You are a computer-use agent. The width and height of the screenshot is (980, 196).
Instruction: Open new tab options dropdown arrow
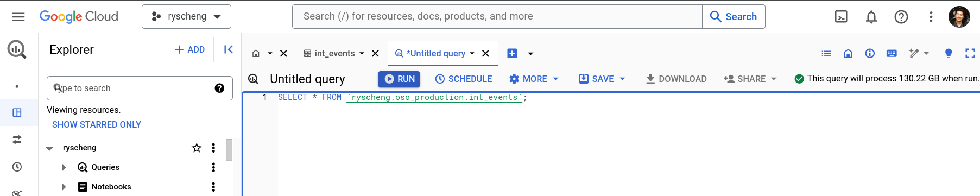coord(530,53)
